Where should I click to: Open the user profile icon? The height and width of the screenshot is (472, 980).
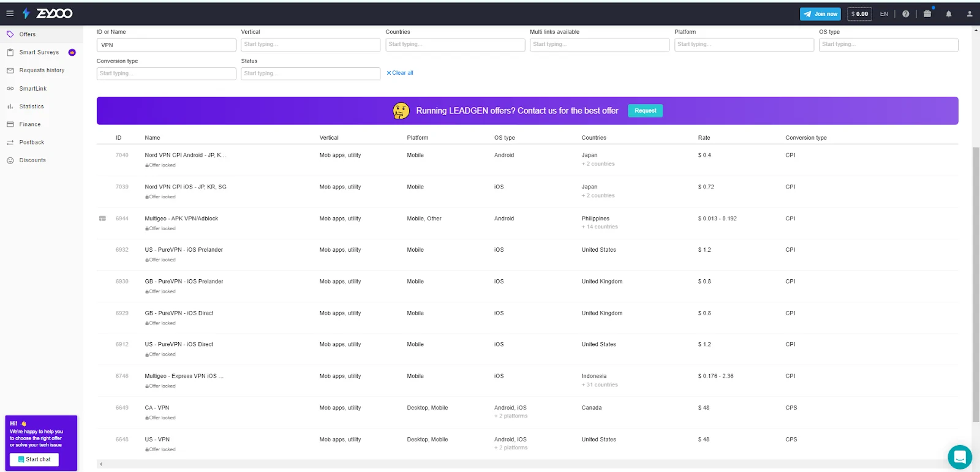point(969,14)
